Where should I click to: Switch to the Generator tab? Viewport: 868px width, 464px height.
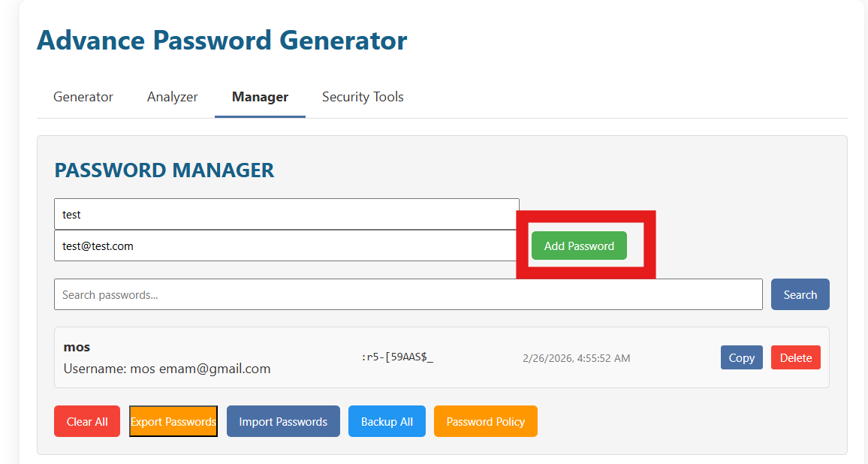tap(83, 96)
